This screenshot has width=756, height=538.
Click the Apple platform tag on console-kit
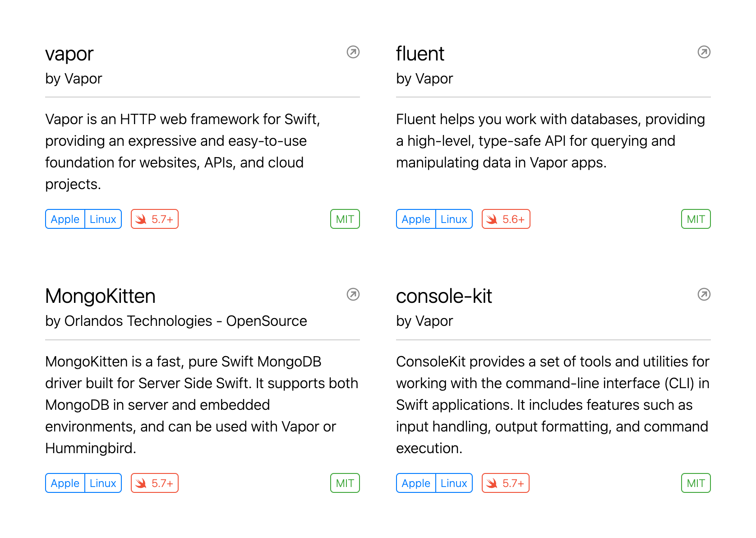(416, 483)
